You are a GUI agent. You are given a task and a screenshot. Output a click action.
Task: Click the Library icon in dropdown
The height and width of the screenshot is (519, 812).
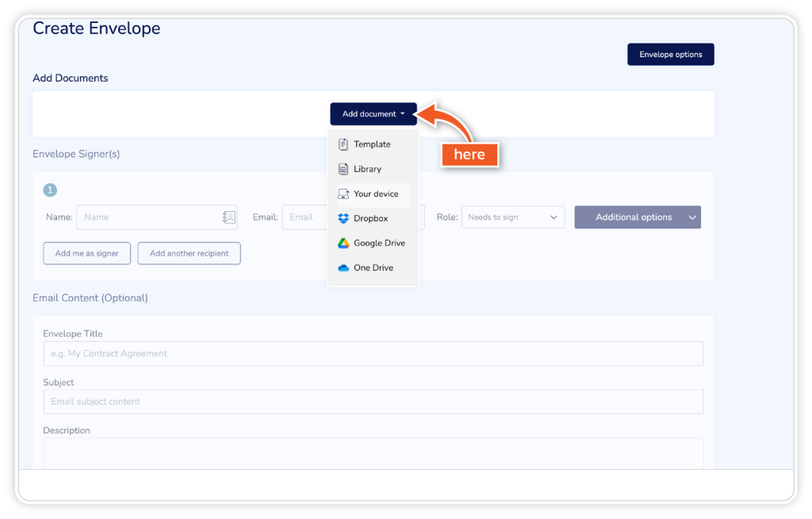point(343,169)
